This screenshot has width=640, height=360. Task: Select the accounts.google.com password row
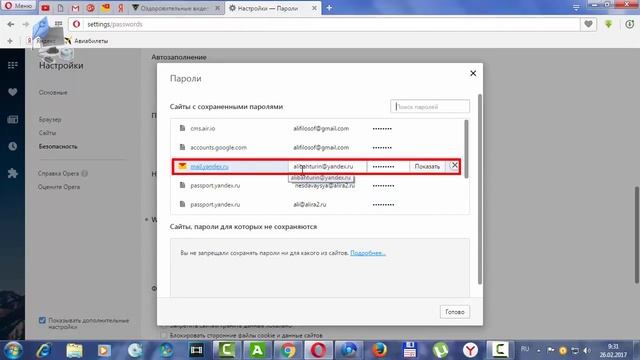318,147
